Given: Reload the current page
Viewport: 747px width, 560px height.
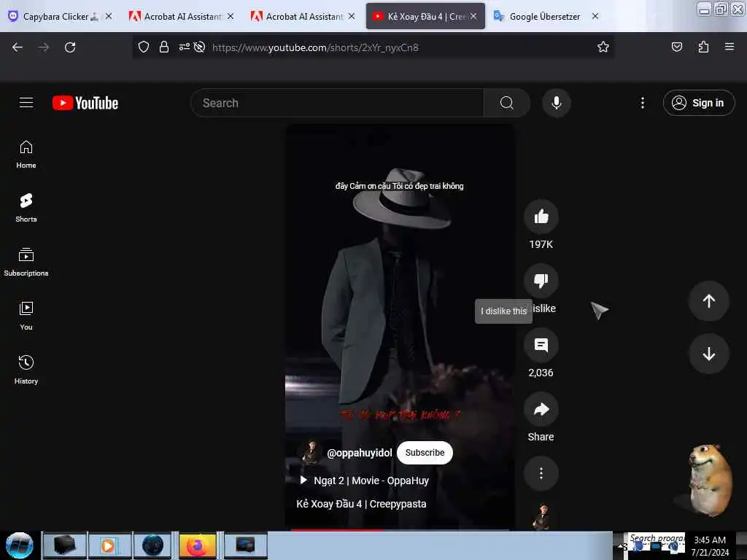Looking at the screenshot, I should click(70, 47).
